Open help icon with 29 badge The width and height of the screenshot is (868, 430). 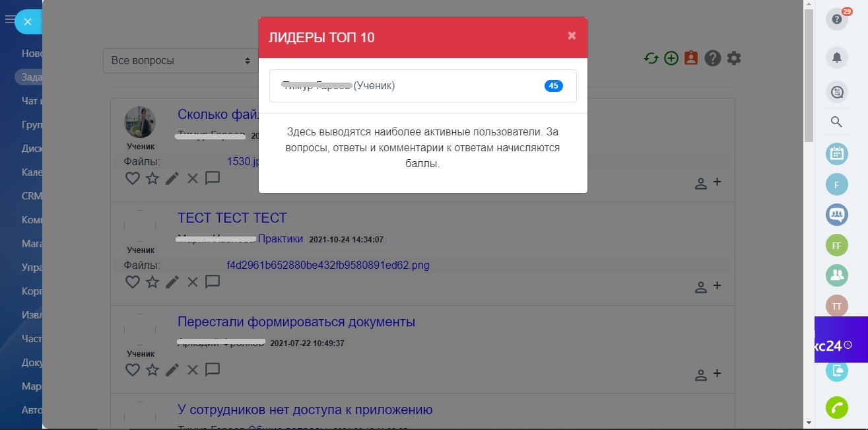837,19
